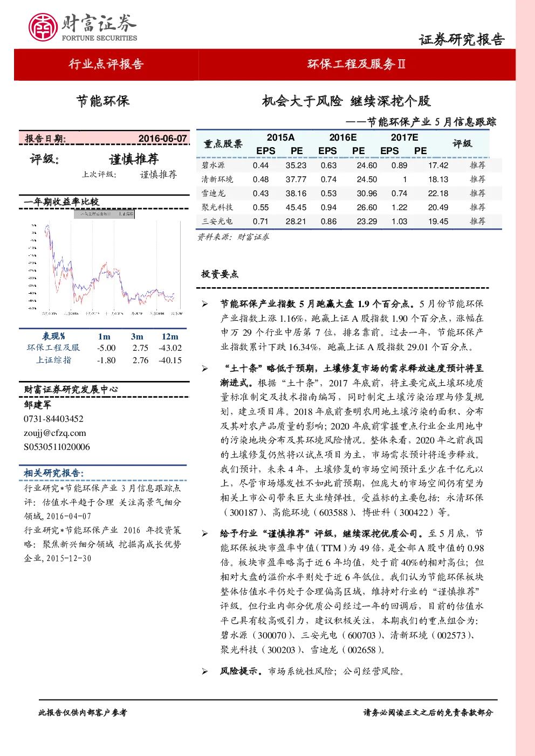Click the email zoujj@cfzq.com
This screenshot has height=756, width=535.
click(55, 433)
